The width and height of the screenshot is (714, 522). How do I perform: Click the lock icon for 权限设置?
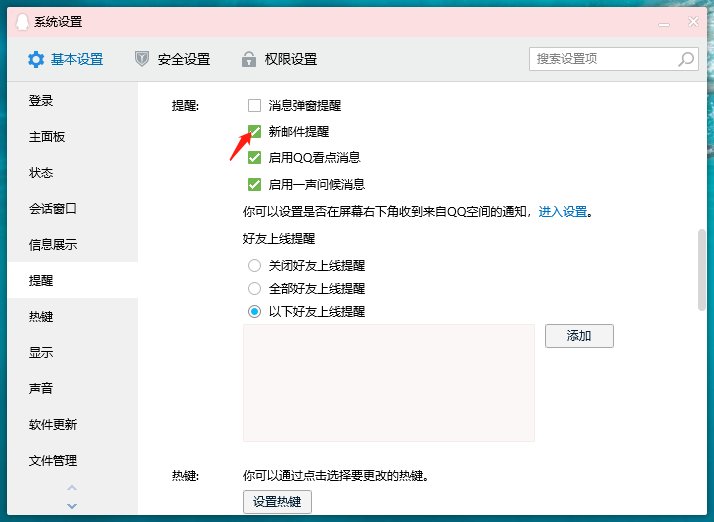click(249, 59)
